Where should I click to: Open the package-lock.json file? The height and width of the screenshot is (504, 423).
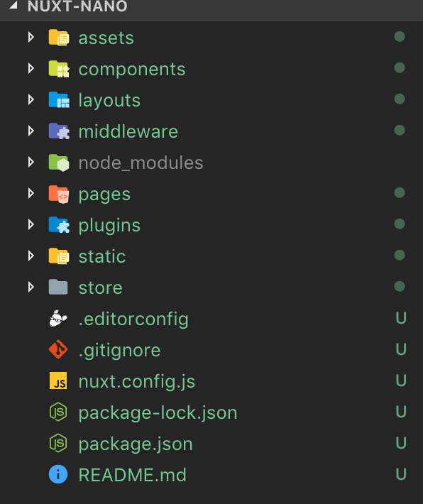211,412
